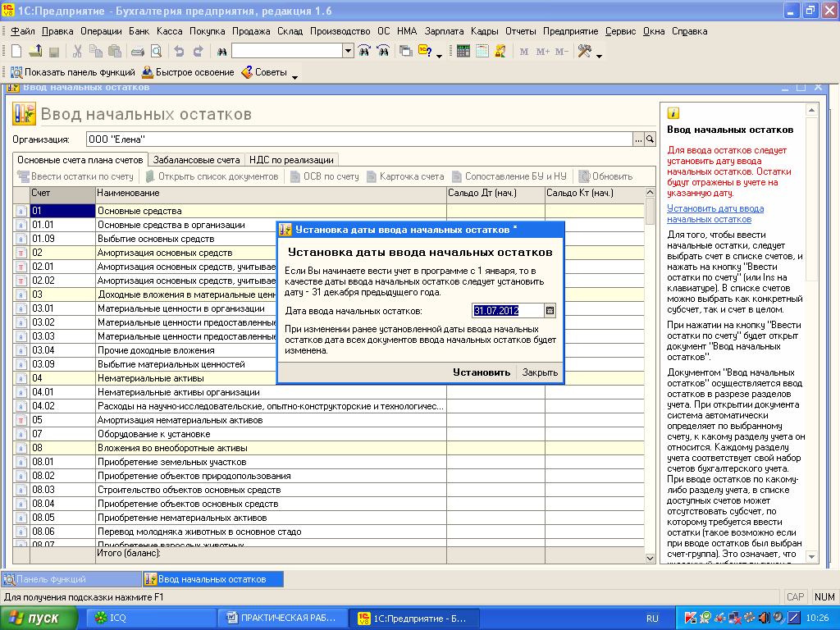The height and width of the screenshot is (630, 840).
Task: Click the Организация input field
Action: [359, 139]
